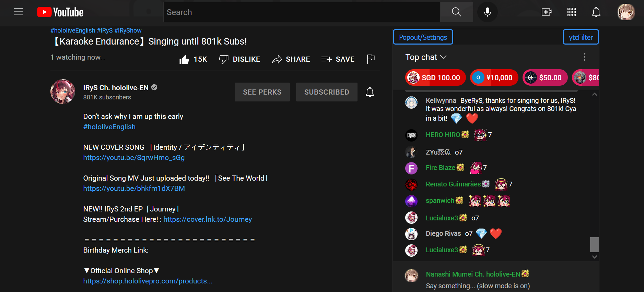Image resolution: width=644 pixels, height=292 pixels.
Task: Open the #hololiveEnglish link in description
Action: point(109,127)
